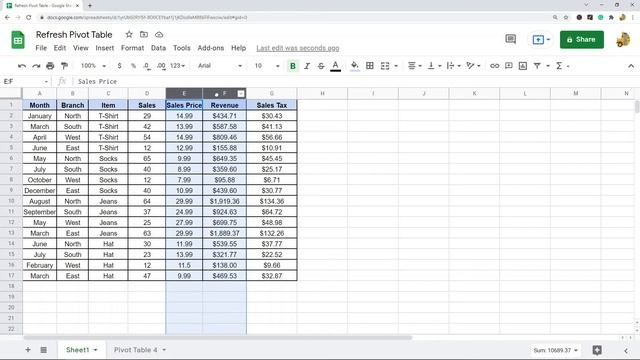Click the Name box showing E:F
640x360 pixels.
26,82
